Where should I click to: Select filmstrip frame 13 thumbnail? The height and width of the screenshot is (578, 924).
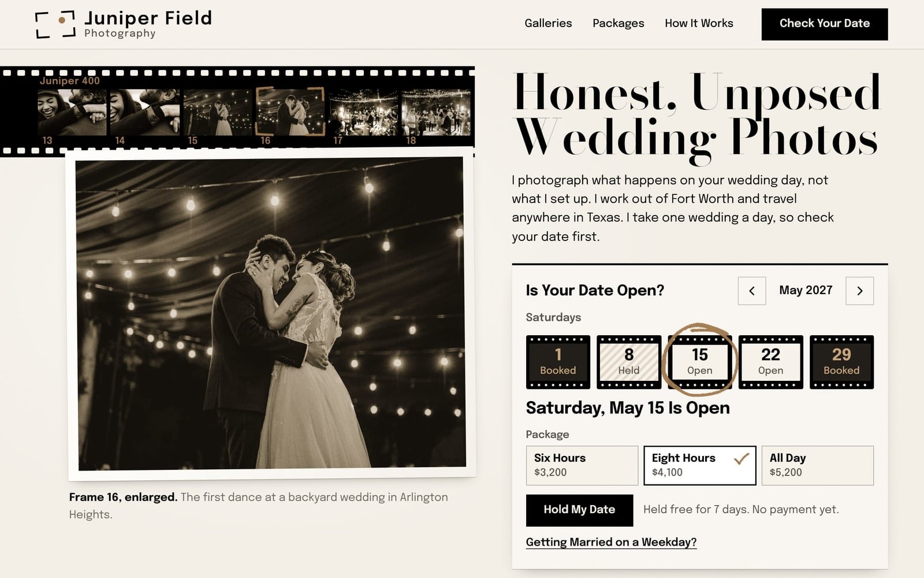[x=72, y=112]
